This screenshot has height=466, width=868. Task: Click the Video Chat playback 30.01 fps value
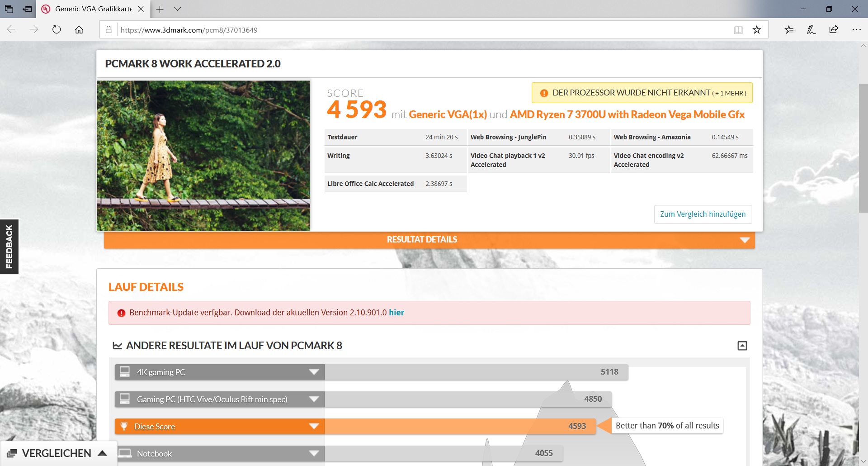tap(581, 156)
